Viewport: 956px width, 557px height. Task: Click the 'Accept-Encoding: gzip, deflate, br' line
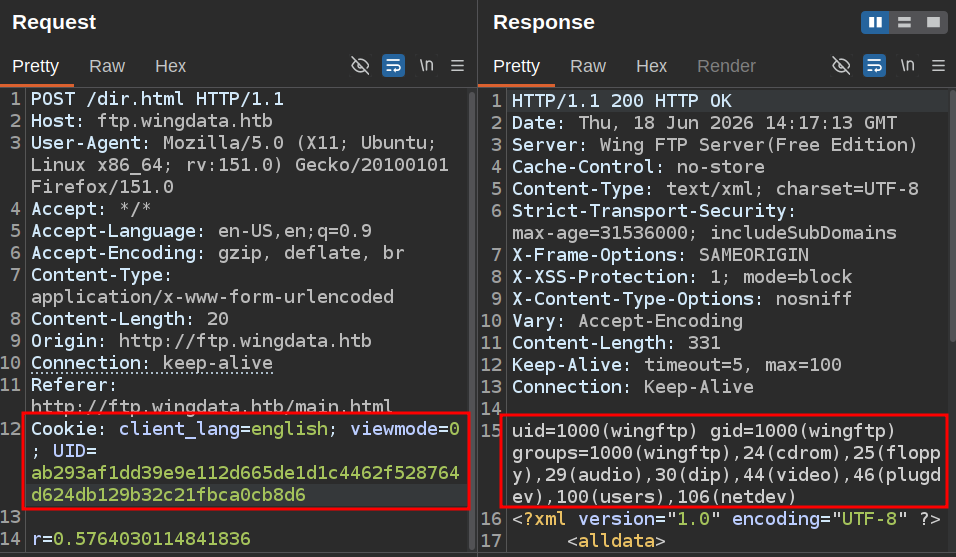click(218, 253)
